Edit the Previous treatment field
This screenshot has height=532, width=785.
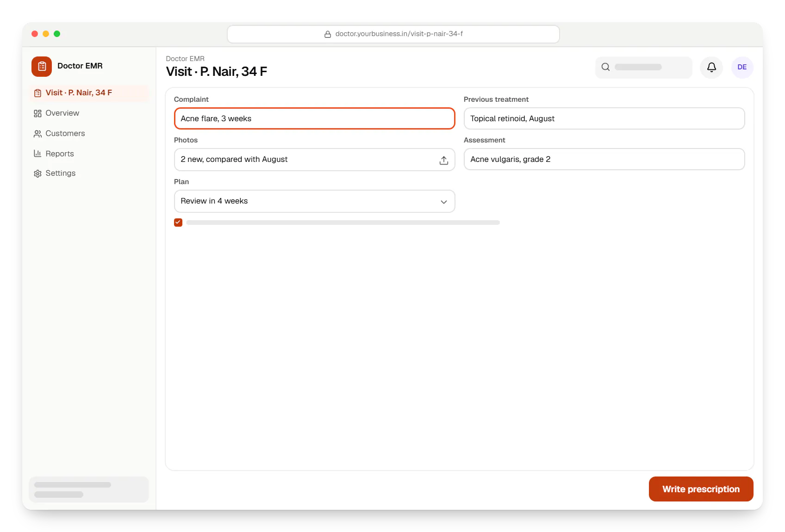(604, 118)
